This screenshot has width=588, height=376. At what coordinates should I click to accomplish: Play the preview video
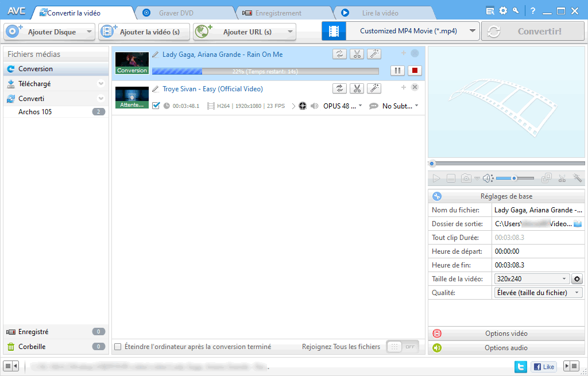tap(436, 179)
